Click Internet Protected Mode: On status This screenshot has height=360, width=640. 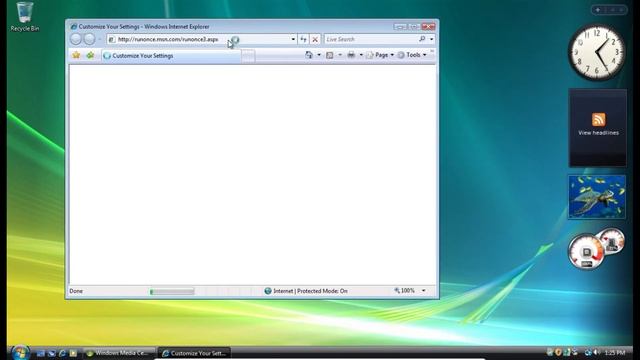coord(306,291)
